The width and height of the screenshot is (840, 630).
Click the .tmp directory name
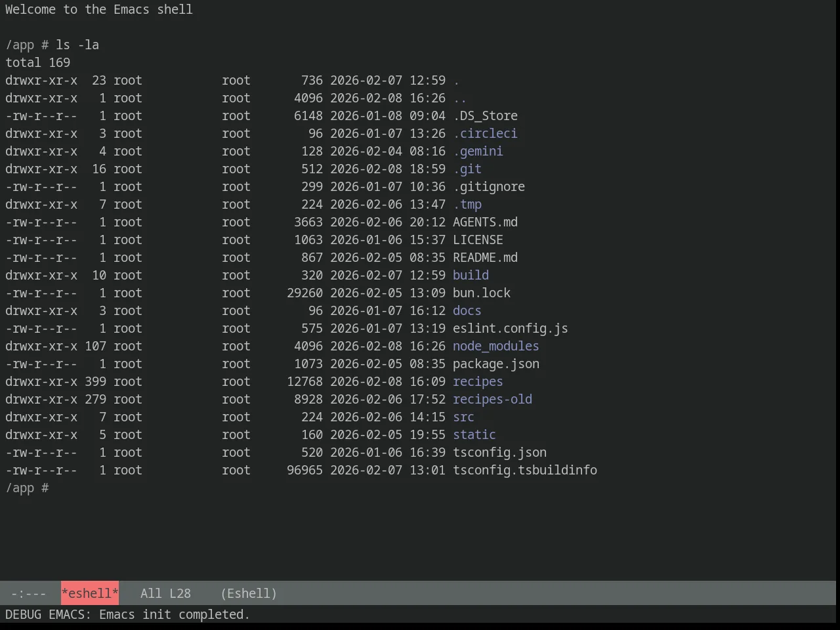[x=467, y=204]
